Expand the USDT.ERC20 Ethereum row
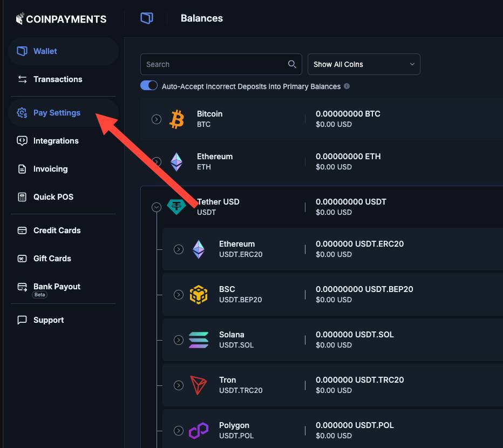The width and height of the screenshot is (503, 448). (178, 249)
